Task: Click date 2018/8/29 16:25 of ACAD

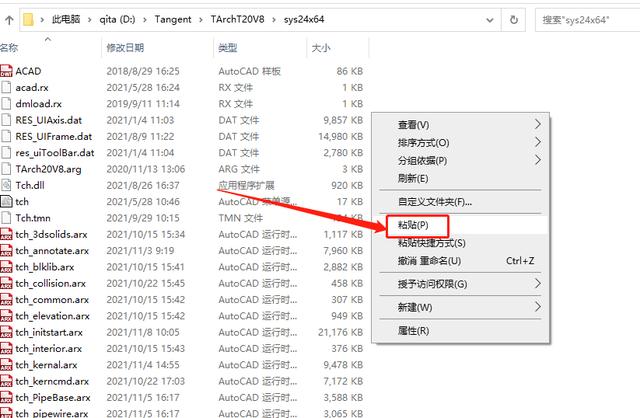Action: pyautogui.click(x=143, y=71)
